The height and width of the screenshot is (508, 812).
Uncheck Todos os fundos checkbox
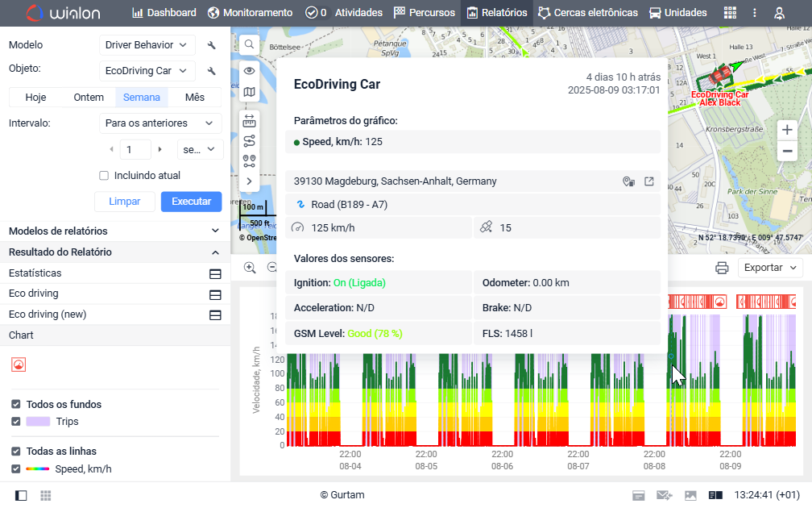pos(16,404)
